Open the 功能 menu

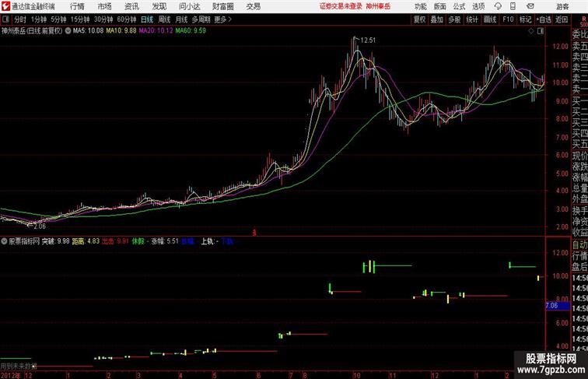coord(420,6)
